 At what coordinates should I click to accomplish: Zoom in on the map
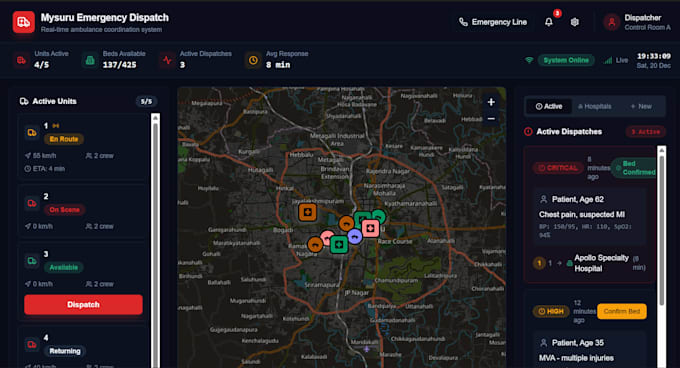491,102
